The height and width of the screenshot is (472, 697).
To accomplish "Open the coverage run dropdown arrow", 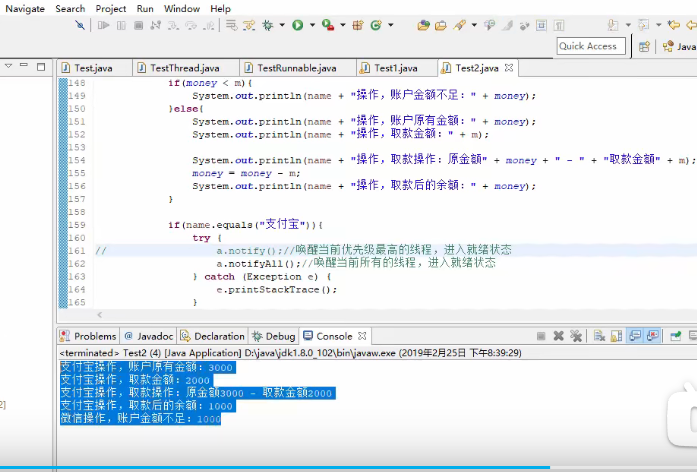I will [x=342, y=25].
